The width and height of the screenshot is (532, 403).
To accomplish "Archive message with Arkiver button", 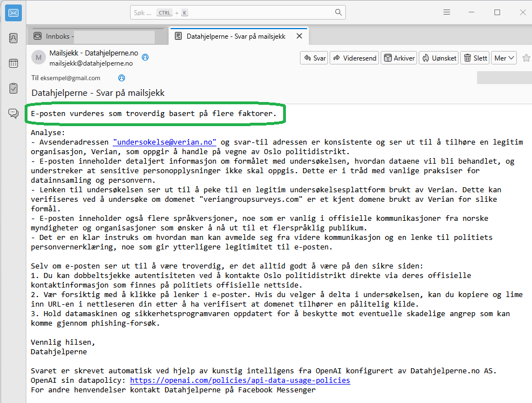I will click(x=399, y=58).
